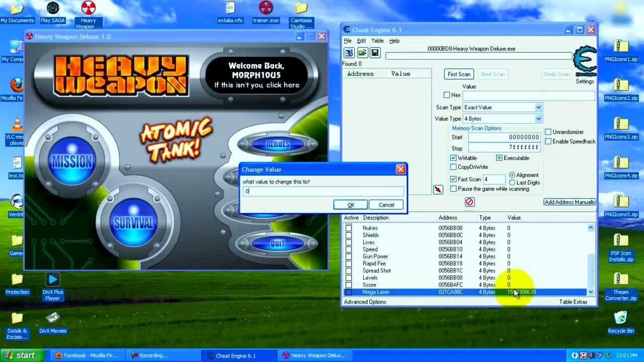The width and height of the screenshot is (644, 362).
Task: Click the open file folder icon in Cheat Engine
Action: click(x=362, y=53)
